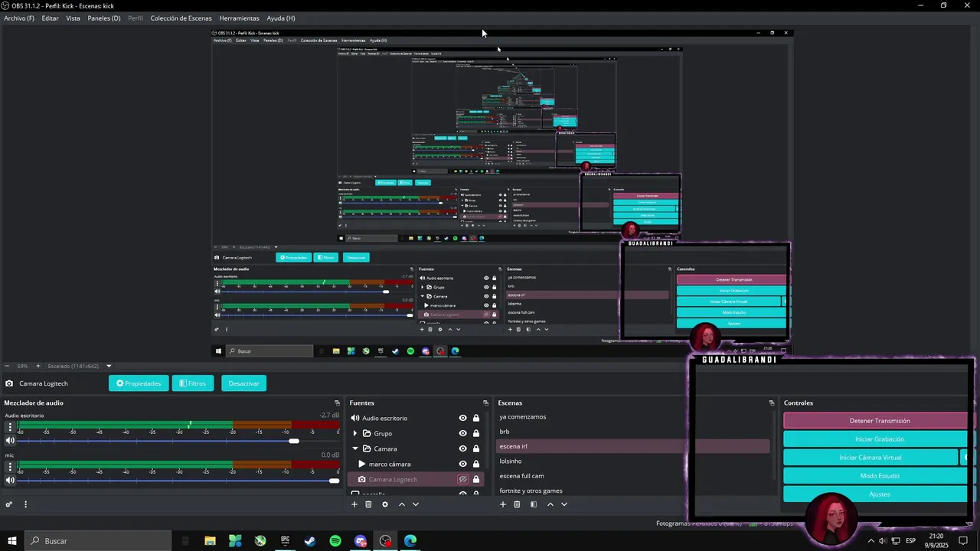Click the Propiedades button
This screenshot has width=980, height=551.
[x=139, y=383]
